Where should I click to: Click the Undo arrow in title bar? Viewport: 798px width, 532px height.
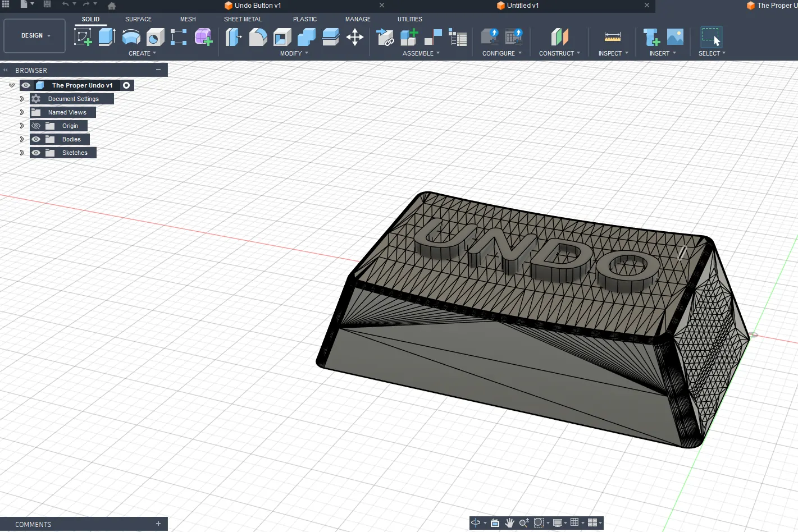coord(66,4)
